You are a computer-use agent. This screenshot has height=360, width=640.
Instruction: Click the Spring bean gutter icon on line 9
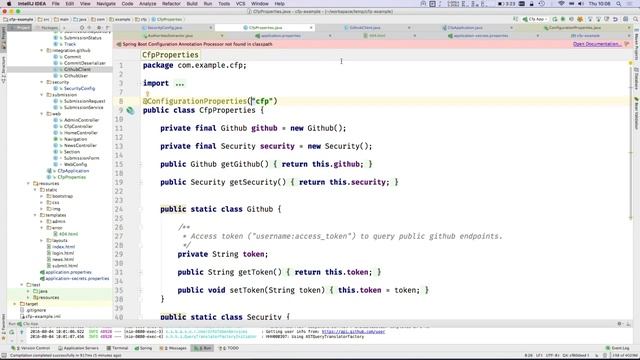tap(130, 110)
